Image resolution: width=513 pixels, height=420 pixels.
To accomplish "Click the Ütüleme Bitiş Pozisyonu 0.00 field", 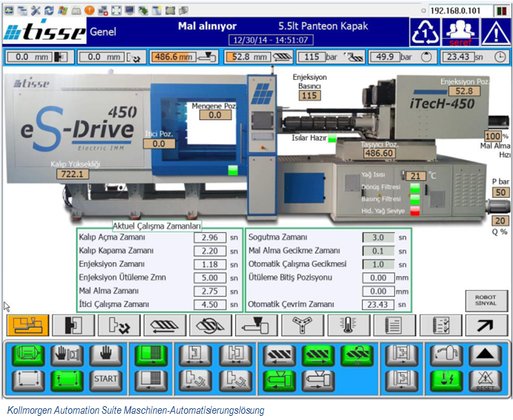I will (x=379, y=278).
